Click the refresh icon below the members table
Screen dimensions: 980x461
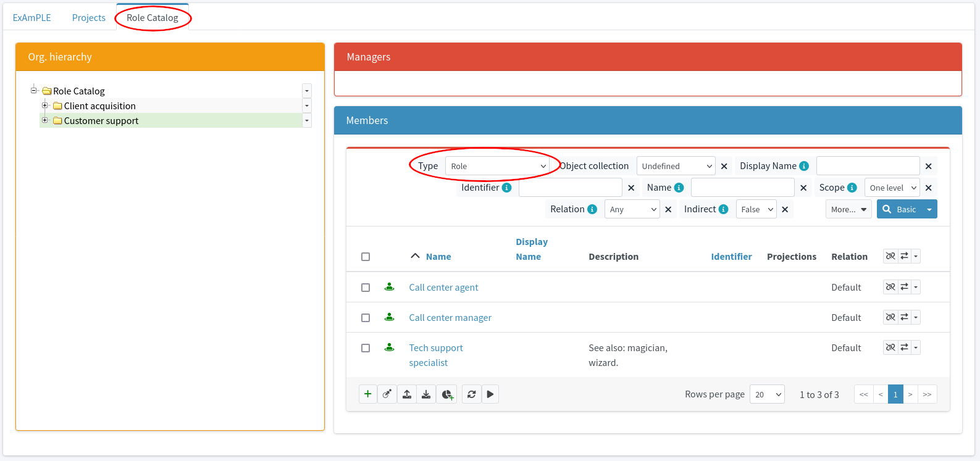(471, 394)
